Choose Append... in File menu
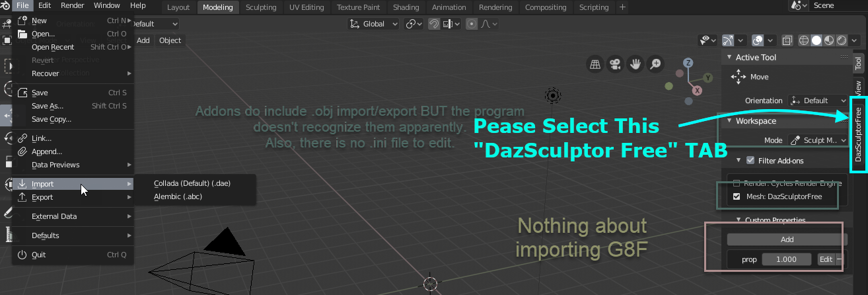 click(x=73, y=151)
